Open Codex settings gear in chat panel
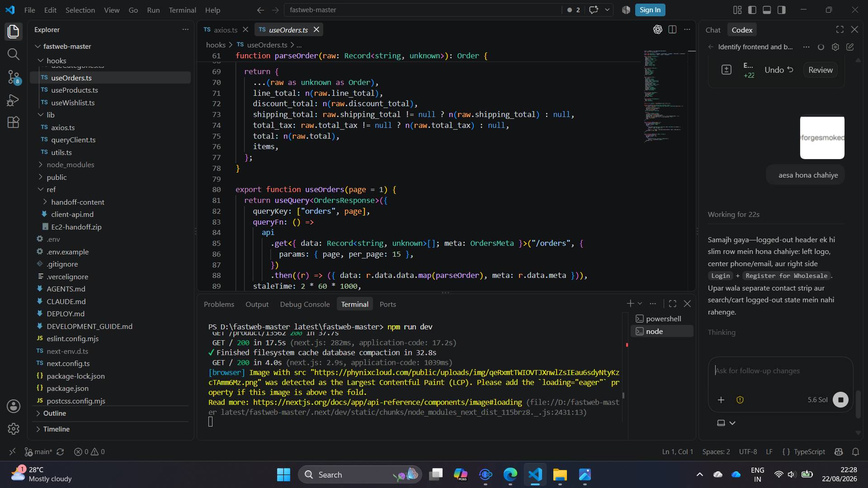Screen dimensions: 868x488 [x=835, y=47]
